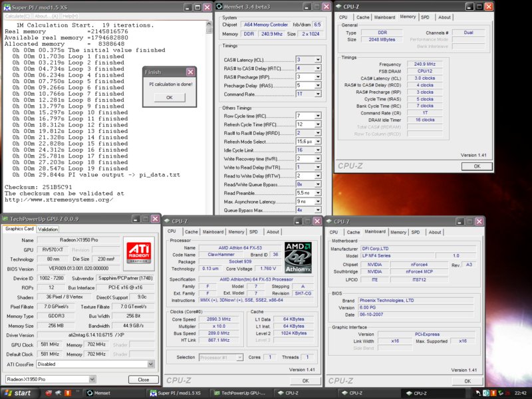Click the title icon of the CPU-Z Processor window

[167, 221]
